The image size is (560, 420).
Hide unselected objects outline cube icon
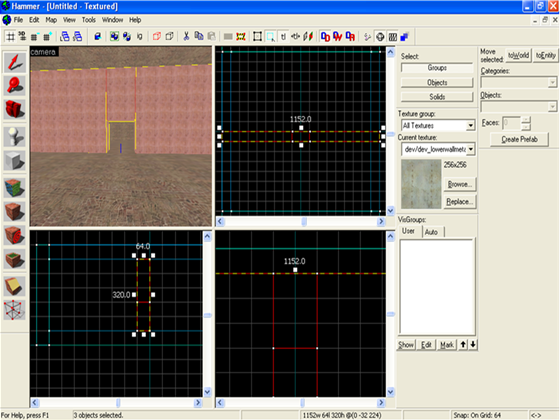pyautogui.click(x=170, y=36)
